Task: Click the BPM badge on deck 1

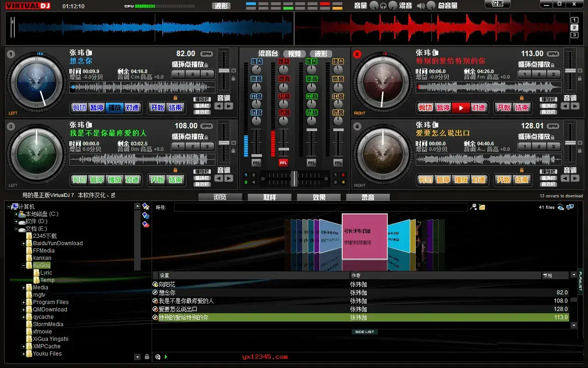Action: 207,54
